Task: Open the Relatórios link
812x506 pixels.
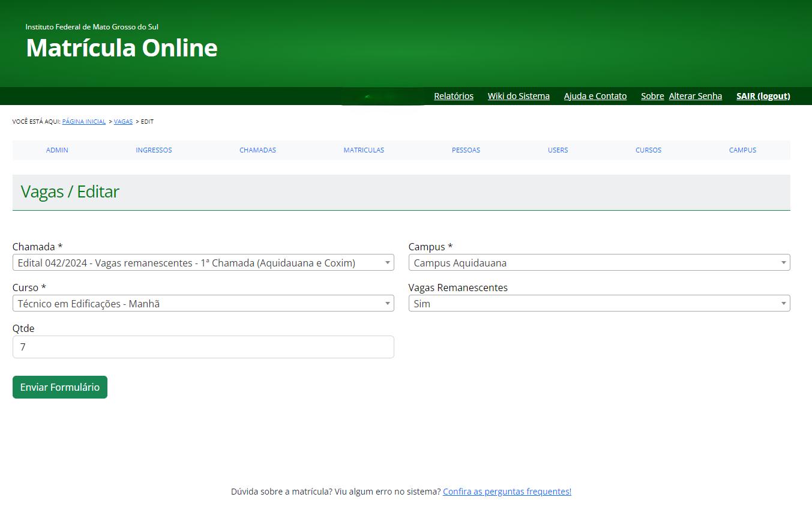Action: point(454,96)
